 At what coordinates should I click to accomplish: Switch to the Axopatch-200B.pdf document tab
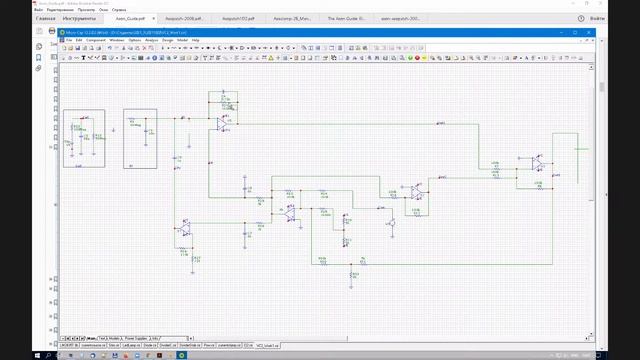click(184, 18)
